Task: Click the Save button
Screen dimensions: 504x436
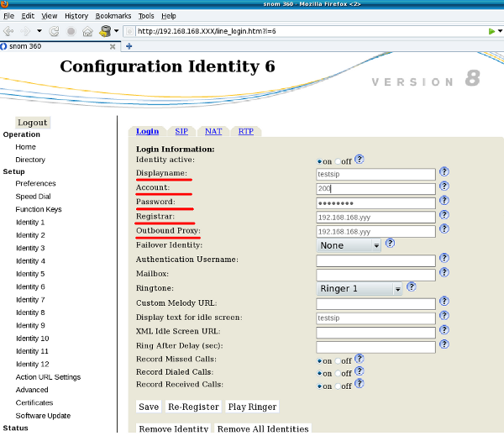Action: pyautogui.click(x=149, y=407)
